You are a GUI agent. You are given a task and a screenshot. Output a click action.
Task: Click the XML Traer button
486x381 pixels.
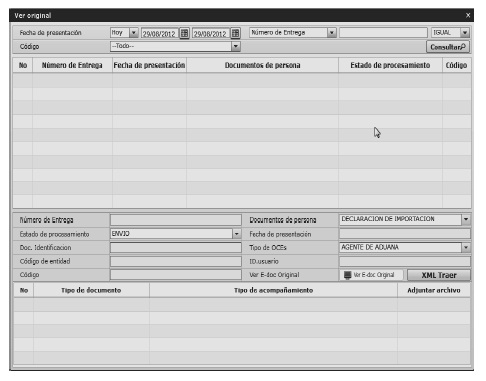tap(439, 275)
